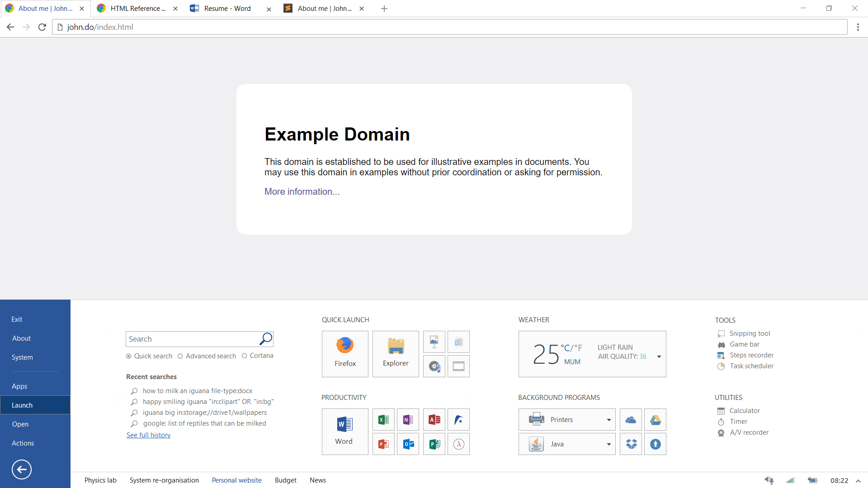Screen dimensions: 868x488
Task: Click the OneDrive cloud icon
Action: tap(631, 420)
